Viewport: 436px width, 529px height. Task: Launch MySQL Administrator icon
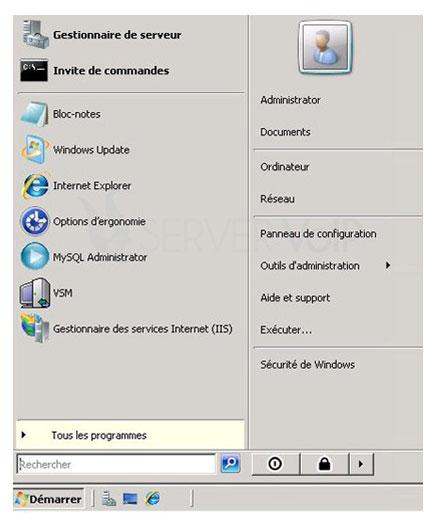[x=35, y=257]
